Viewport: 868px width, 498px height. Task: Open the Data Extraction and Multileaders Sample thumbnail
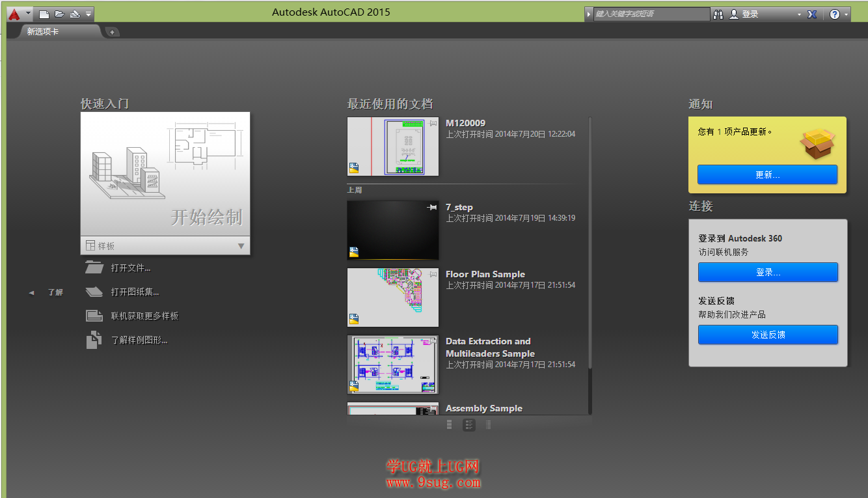pyautogui.click(x=393, y=365)
